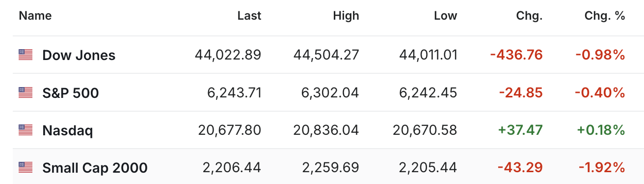Open the Small Cap 2000 index link
This screenshot has width=644, height=184.
pyautogui.click(x=95, y=168)
